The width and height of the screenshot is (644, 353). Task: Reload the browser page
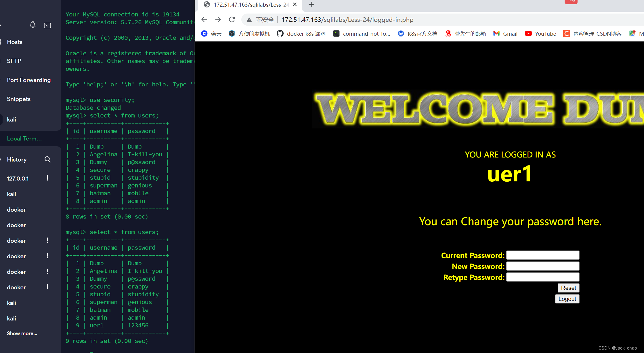[x=232, y=20]
